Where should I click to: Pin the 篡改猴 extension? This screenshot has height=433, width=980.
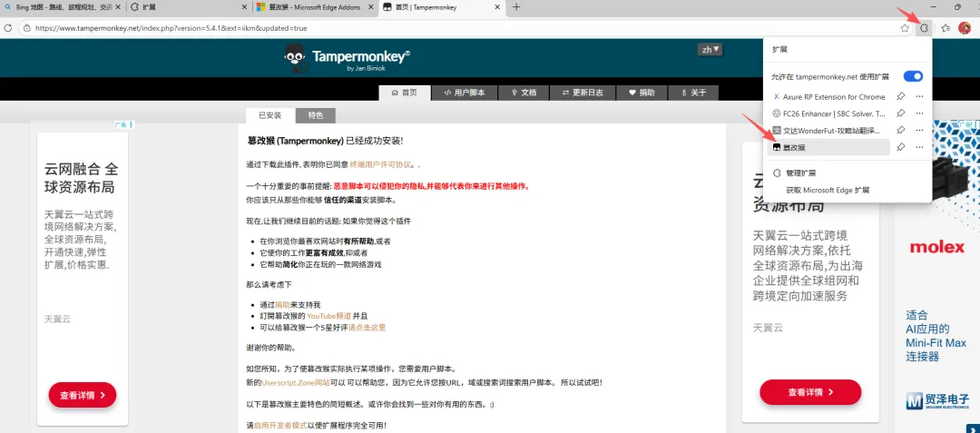click(900, 147)
